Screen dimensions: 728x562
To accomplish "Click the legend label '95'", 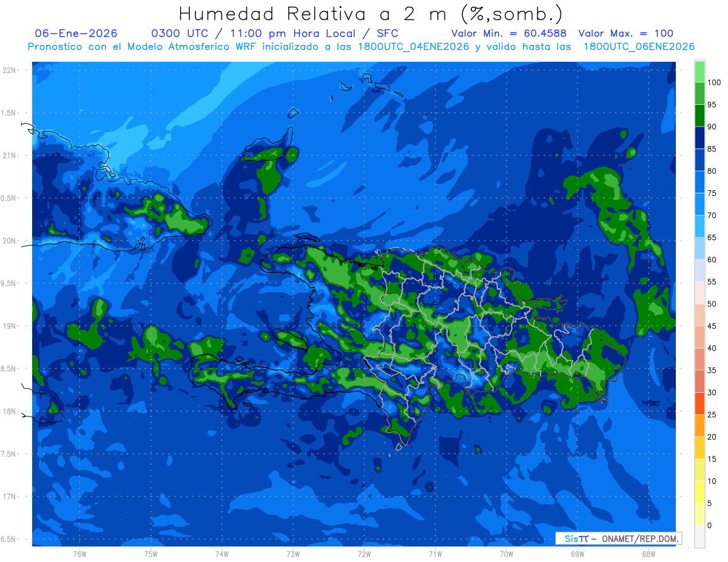I will pyautogui.click(x=712, y=104).
